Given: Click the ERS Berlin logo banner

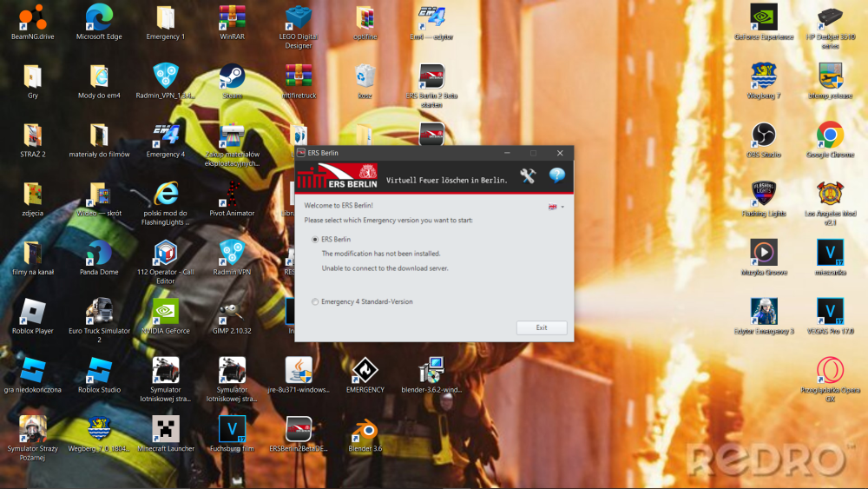Looking at the screenshot, I should pyautogui.click(x=338, y=176).
